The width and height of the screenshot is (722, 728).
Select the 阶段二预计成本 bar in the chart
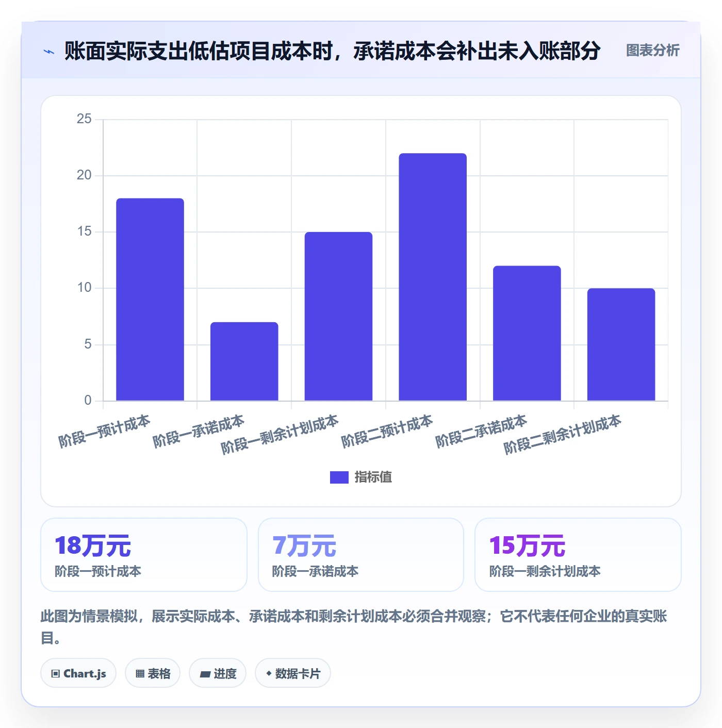click(433, 277)
